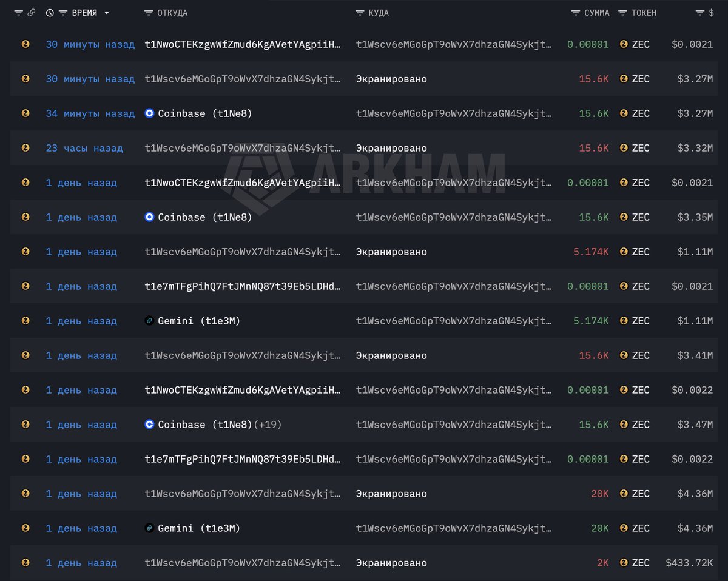Screen dimensions: 728x581
Task: Click the $3.27M USD value in row three
Action: point(694,113)
